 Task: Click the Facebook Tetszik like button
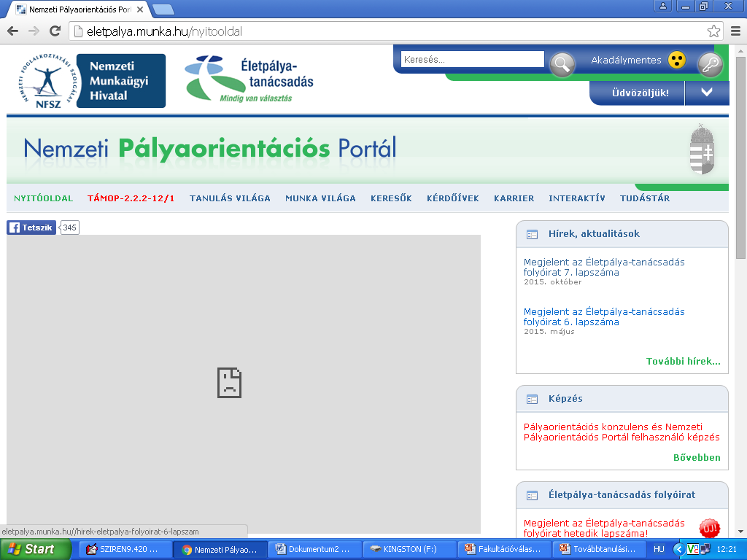pyautogui.click(x=31, y=227)
